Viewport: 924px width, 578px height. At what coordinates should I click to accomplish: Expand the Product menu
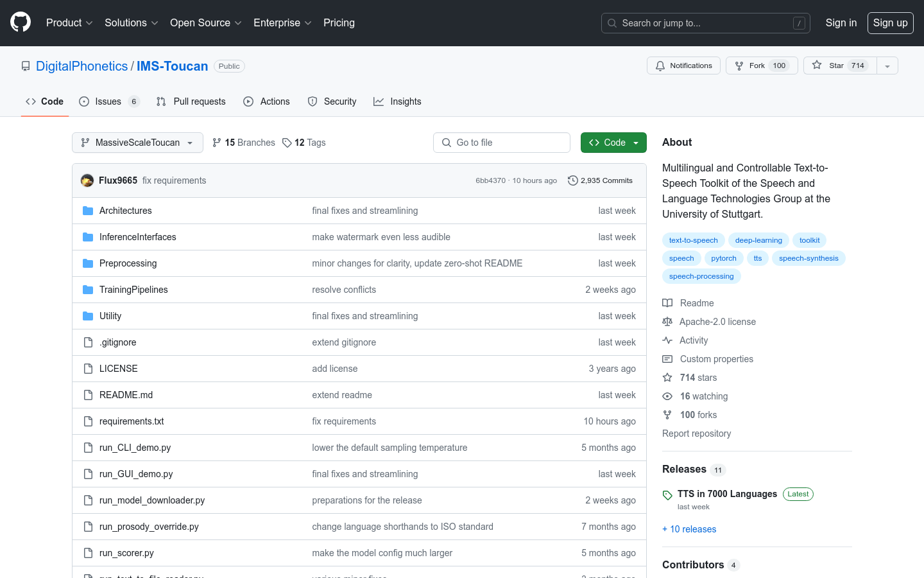pos(69,22)
